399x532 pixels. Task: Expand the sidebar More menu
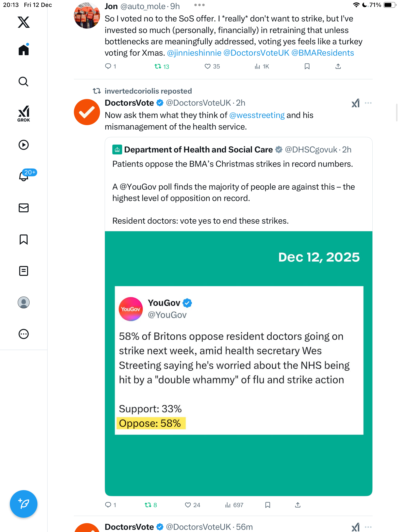pyautogui.click(x=24, y=334)
